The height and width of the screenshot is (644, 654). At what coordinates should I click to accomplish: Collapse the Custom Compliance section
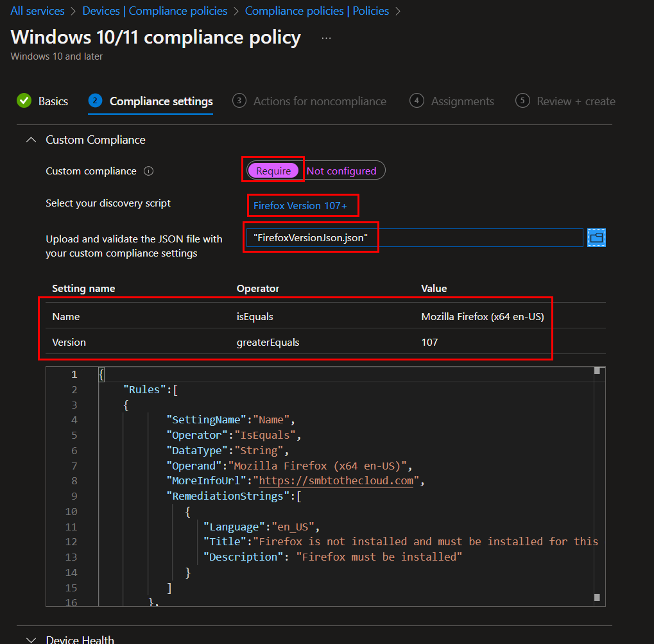coord(30,140)
